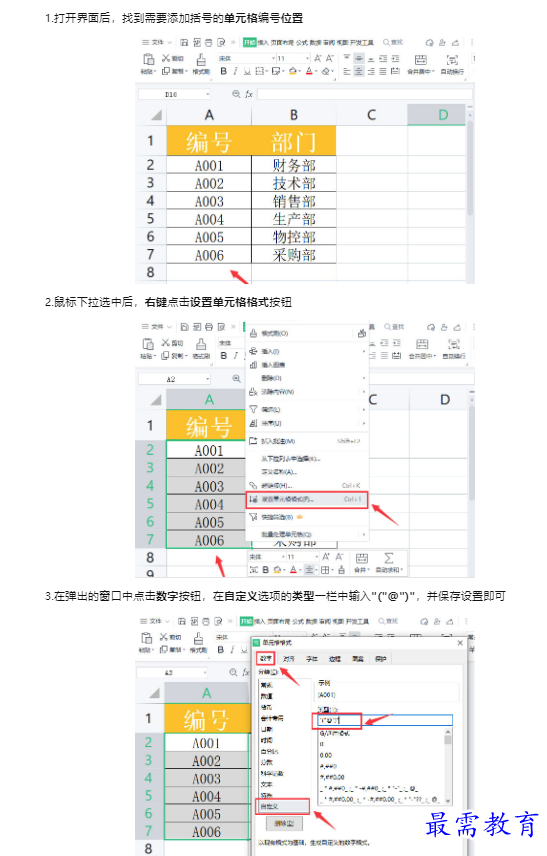Click the 删除 button in format dialog

click(x=284, y=823)
